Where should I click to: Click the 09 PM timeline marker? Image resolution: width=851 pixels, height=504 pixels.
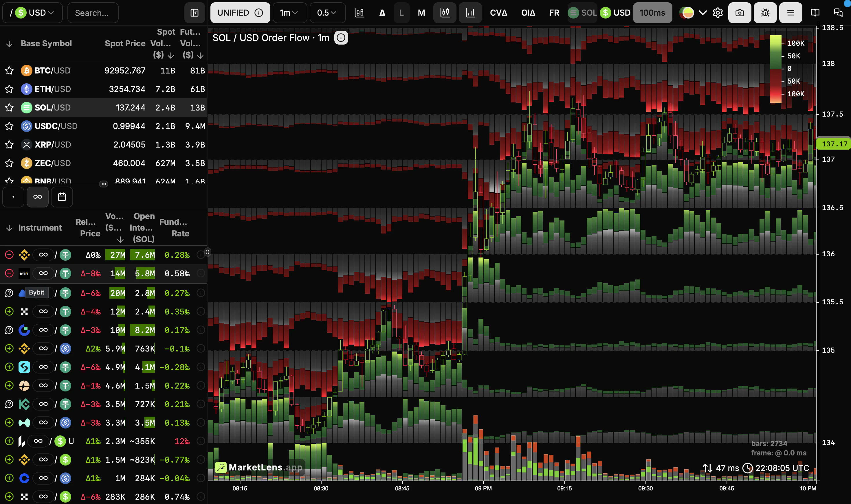(x=483, y=488)
